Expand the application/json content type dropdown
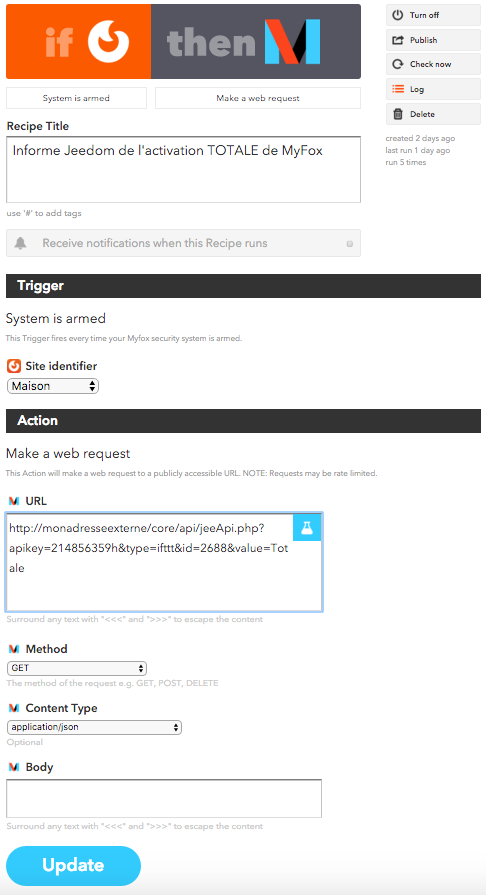Screen dimensions: 486x895 click(94, 728)
